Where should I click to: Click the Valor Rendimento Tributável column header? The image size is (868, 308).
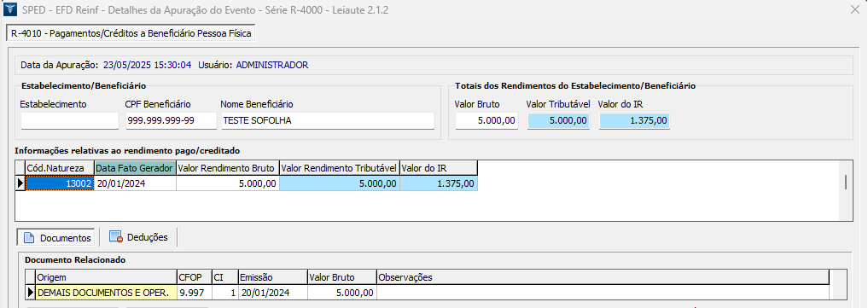point(340,167)
